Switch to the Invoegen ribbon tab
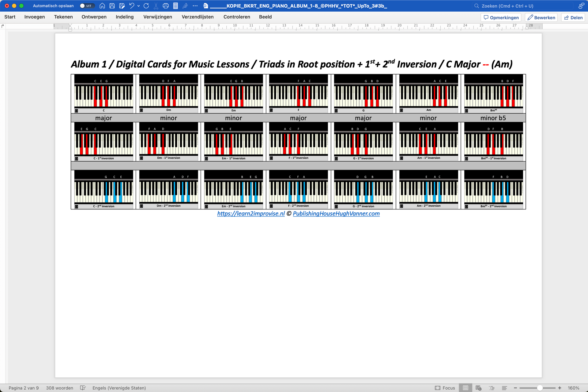This screenshot has width=588, height=392. 34,17
